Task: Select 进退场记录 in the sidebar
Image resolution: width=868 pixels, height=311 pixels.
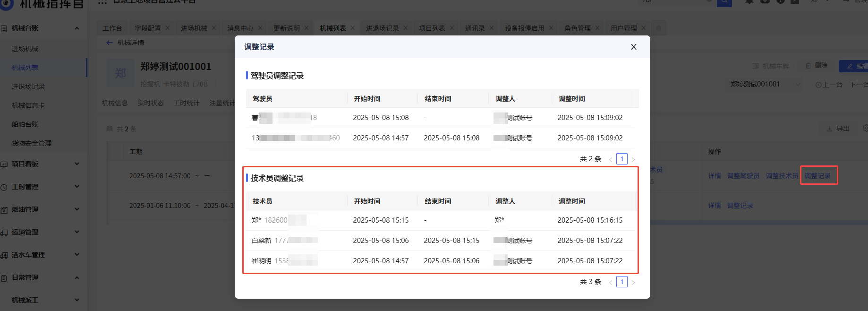Action: (28, 86)
